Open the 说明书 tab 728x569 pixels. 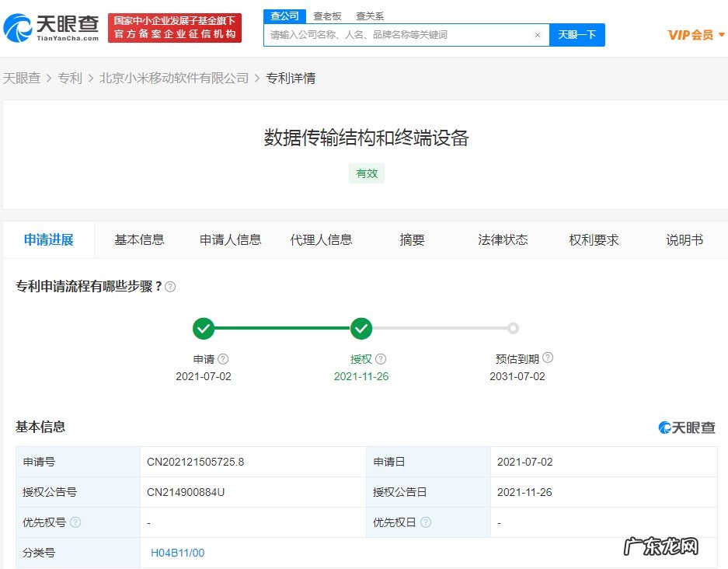click(x=683, y=240)
